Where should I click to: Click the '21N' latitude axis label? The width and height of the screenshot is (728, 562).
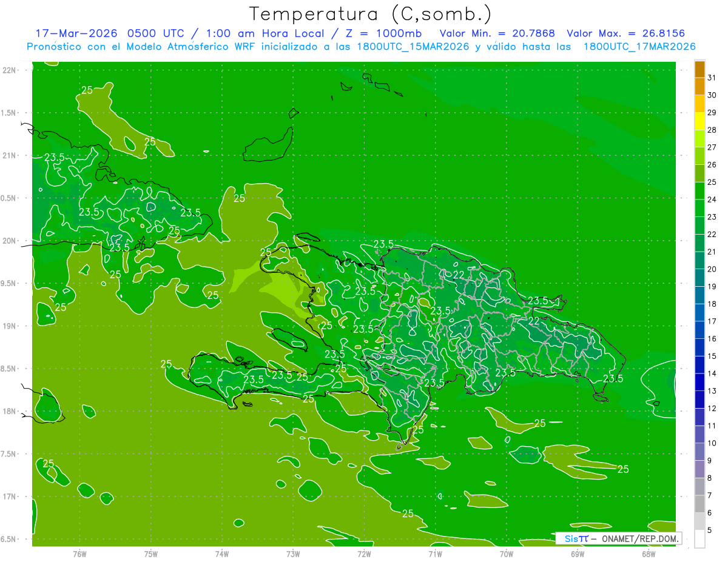(9, 155)
